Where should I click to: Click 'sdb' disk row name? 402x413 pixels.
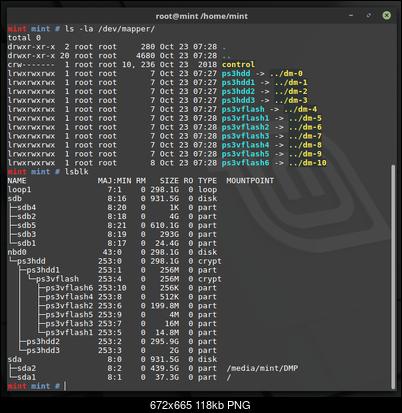(x=14, y=199)
